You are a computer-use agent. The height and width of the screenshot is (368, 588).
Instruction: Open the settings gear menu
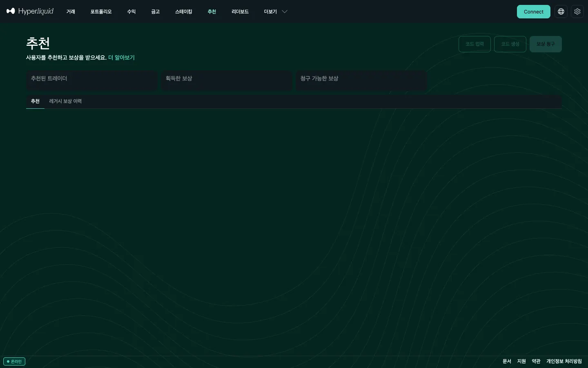tap(577, 11)
